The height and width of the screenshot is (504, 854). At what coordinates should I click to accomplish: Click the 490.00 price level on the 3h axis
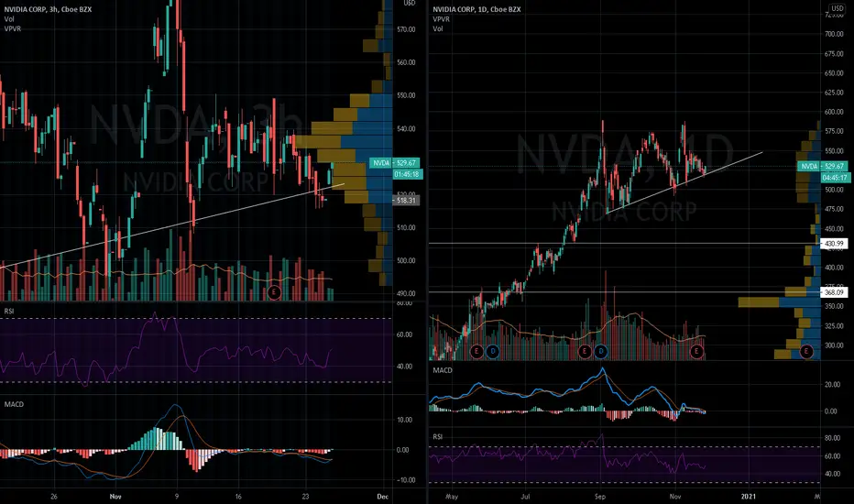pos(406,293)
